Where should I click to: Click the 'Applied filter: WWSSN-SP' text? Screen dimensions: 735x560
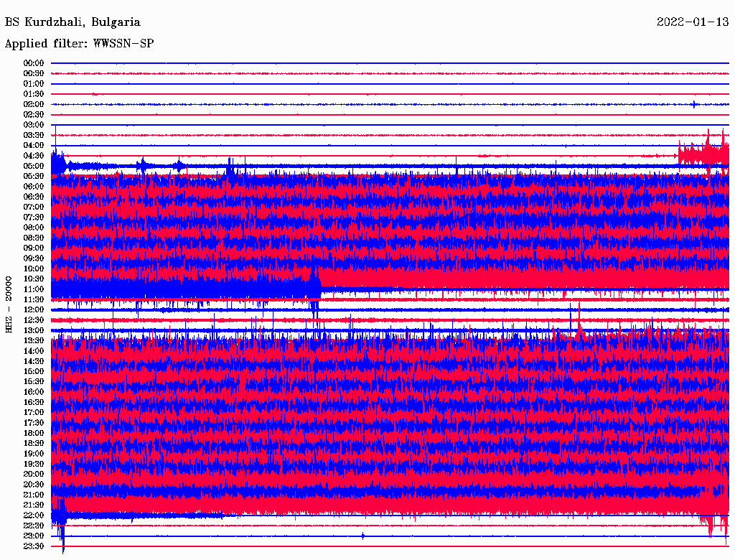[79, 44]
